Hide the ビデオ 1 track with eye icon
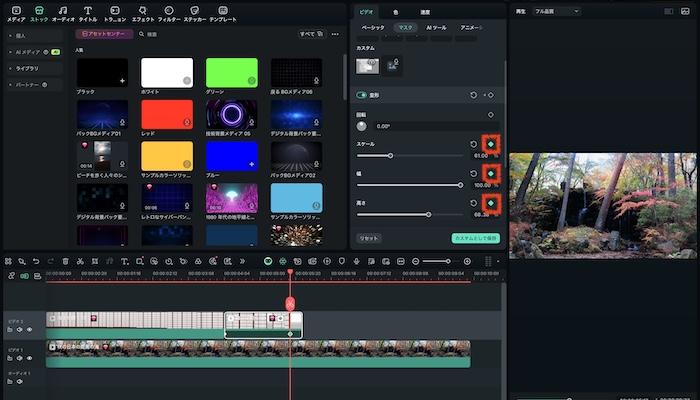This screenshot has width=700, height=400. [x=30, y=357]
